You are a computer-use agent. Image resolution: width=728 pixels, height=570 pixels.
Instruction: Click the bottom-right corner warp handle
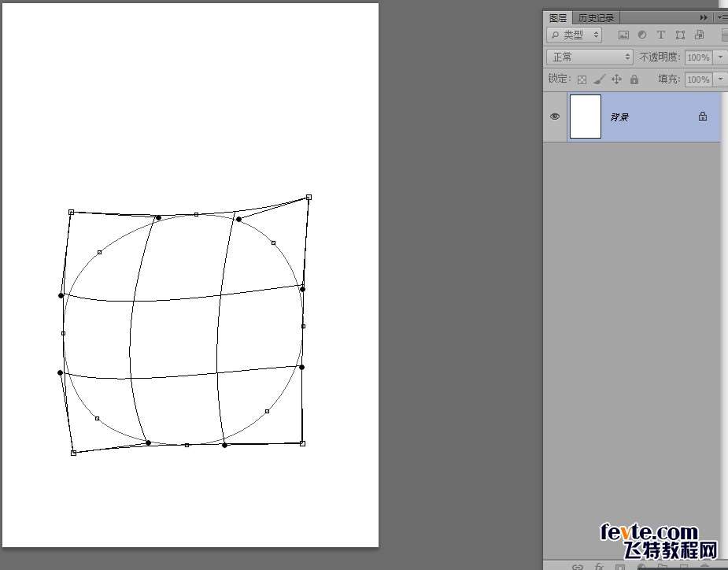point(303,444)
